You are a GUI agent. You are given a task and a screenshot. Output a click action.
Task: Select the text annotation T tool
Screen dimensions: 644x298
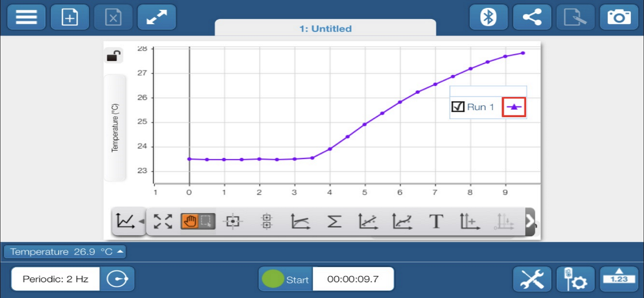pos(436,221)
